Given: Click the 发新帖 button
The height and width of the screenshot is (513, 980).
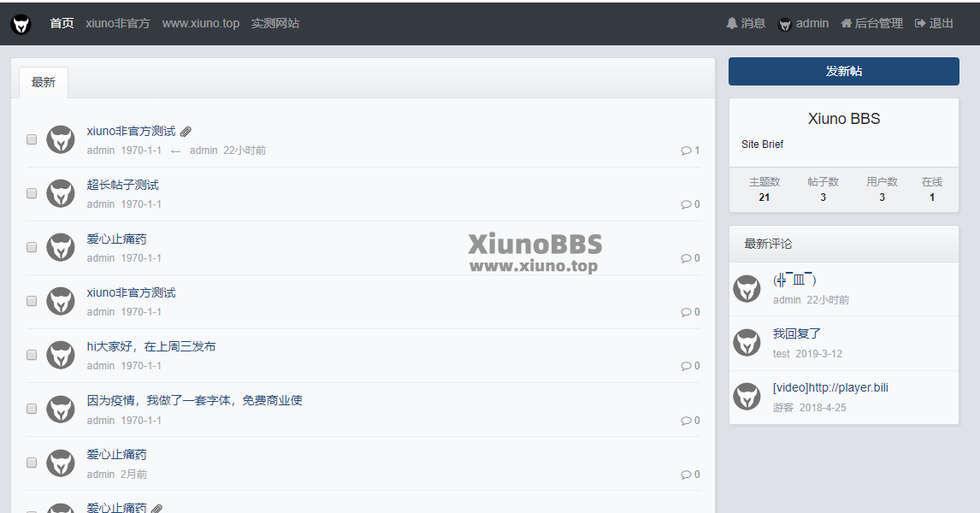Looking at the screenshot, I should pyautogui.click(x=844, y=71).
